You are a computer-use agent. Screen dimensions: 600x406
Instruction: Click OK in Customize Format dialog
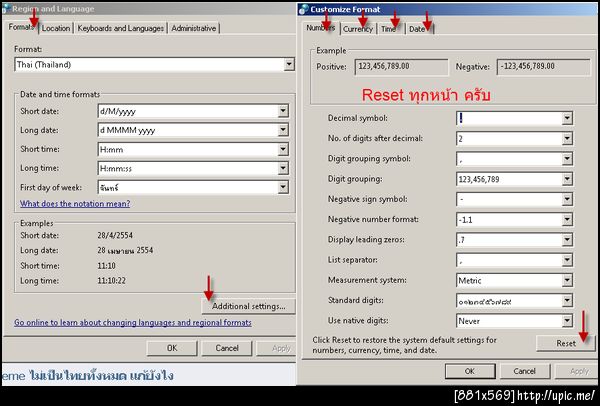click(470, 371)
